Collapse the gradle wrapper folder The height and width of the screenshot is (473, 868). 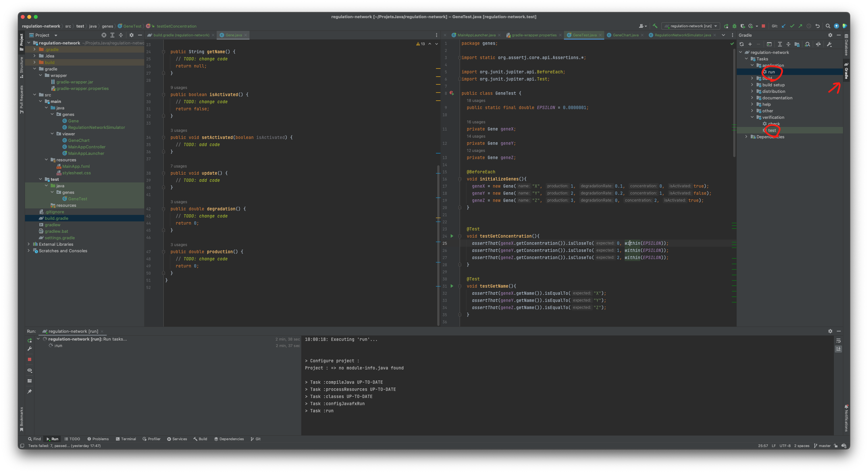tap(40, 75)
